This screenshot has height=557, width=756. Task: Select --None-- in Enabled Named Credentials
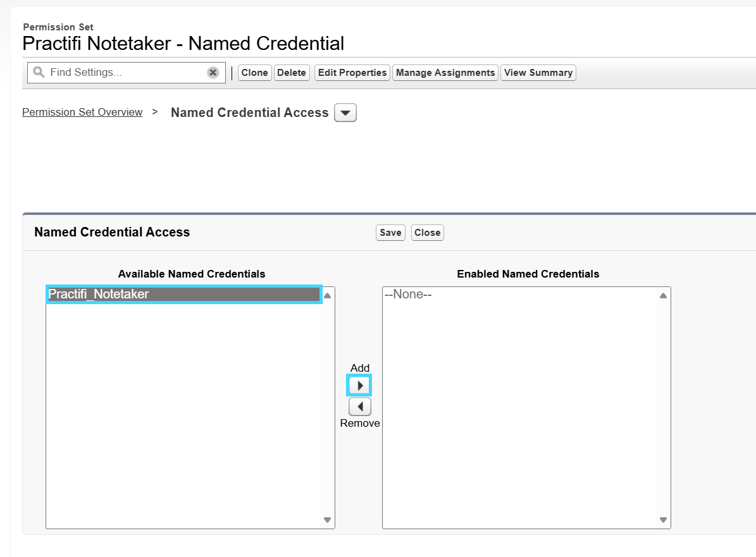(520, 295)
